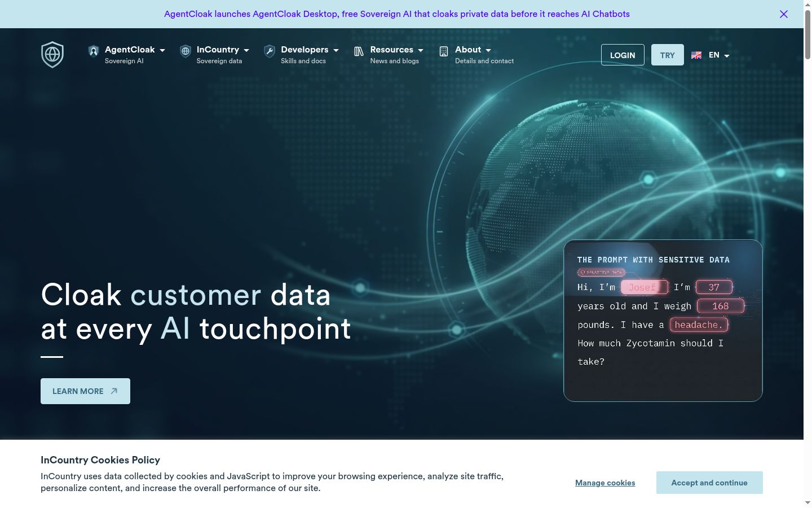
Task: Open the InCountry menu label
Action: click(218, 50)
